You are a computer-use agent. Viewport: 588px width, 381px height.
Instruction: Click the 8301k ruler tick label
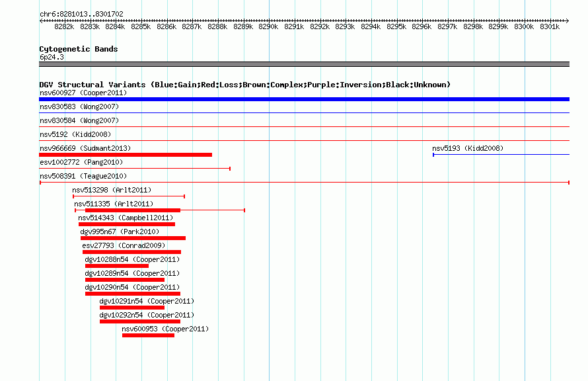click(550, 26)
